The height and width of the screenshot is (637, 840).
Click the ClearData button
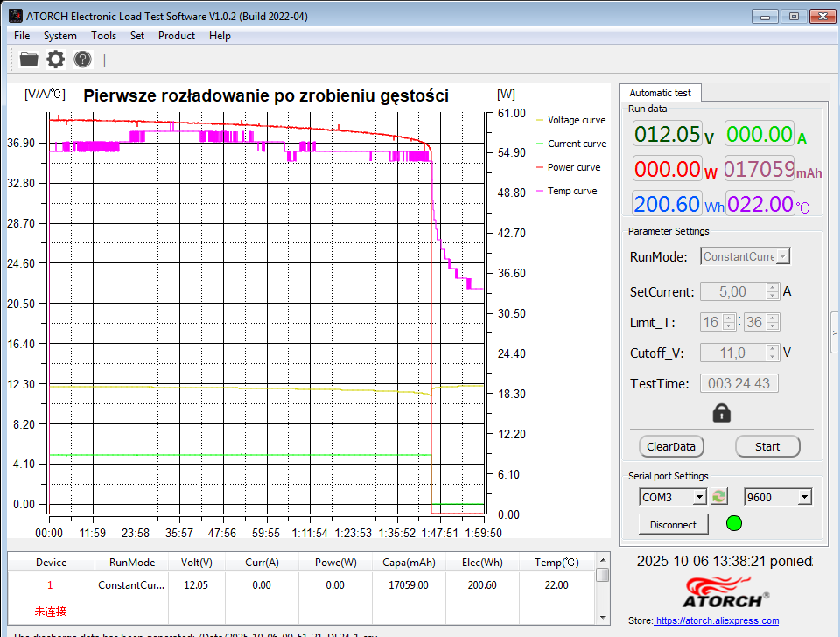pyautogui.click(x=671, y=446)
